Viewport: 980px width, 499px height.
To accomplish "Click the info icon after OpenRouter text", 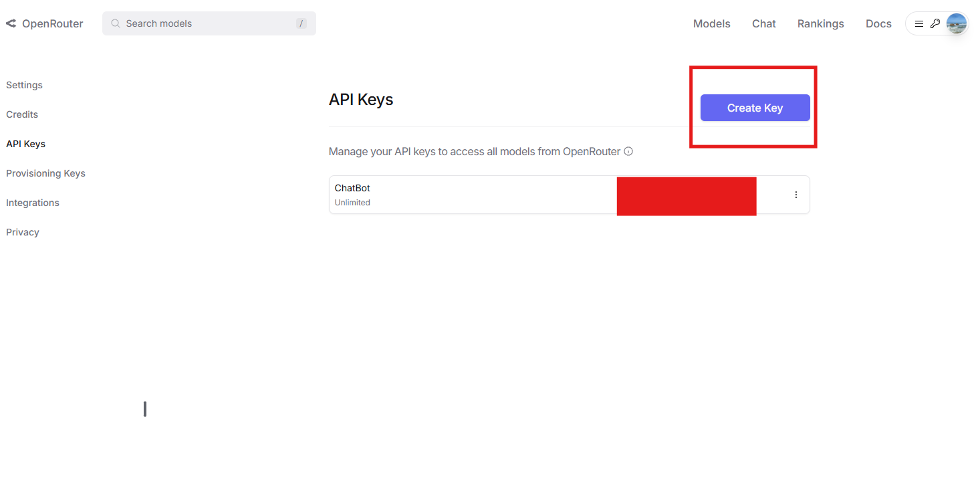I will 628,151.
